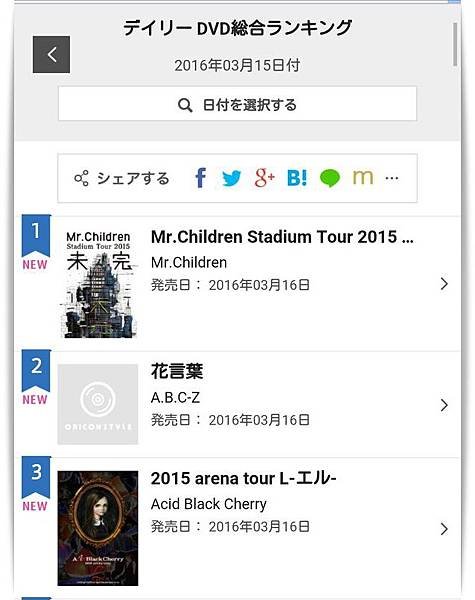Image resolution: width=475 pixels, height=600 pixels.
Task: Expand the 花言葉 entry chevron
Action: click(x=444, y=405)
